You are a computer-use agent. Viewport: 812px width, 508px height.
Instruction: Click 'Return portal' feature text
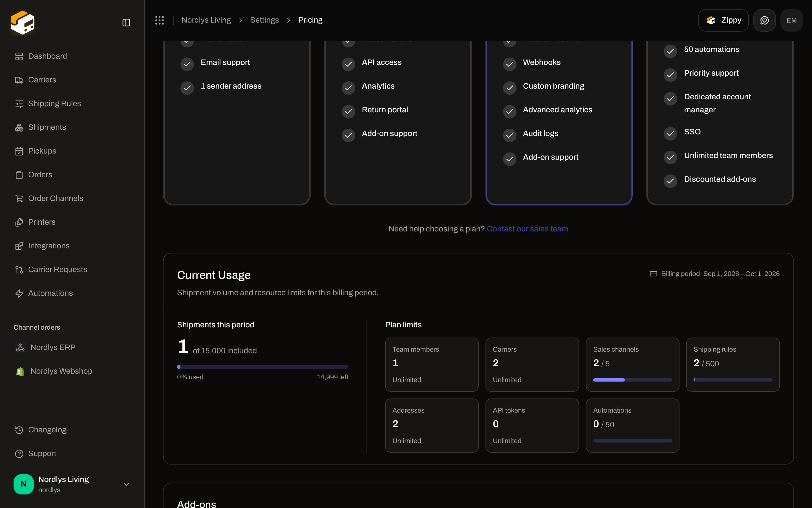tap(385, 110)
